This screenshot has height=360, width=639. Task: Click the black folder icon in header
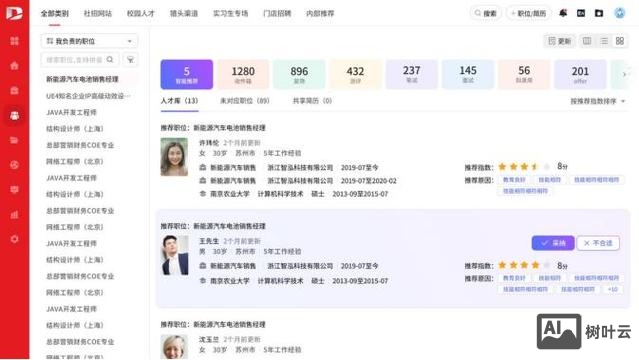point(599,13)
